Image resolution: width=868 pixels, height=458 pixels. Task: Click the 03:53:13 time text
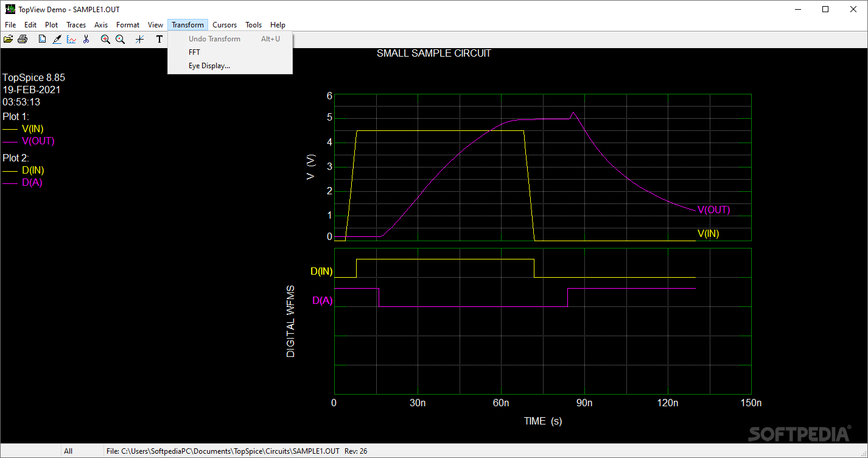coord(21,102)
